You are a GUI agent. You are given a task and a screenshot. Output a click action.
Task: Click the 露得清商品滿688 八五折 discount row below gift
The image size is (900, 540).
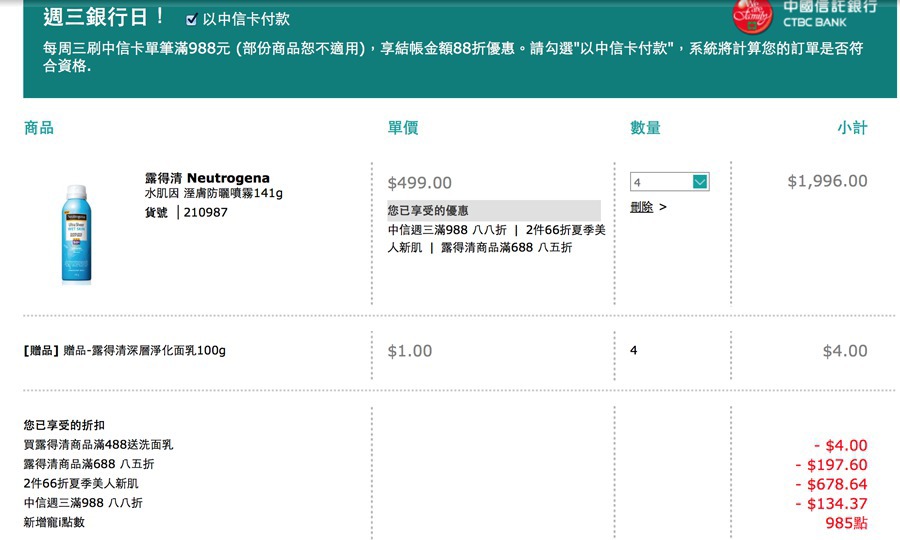pos(89,464)
